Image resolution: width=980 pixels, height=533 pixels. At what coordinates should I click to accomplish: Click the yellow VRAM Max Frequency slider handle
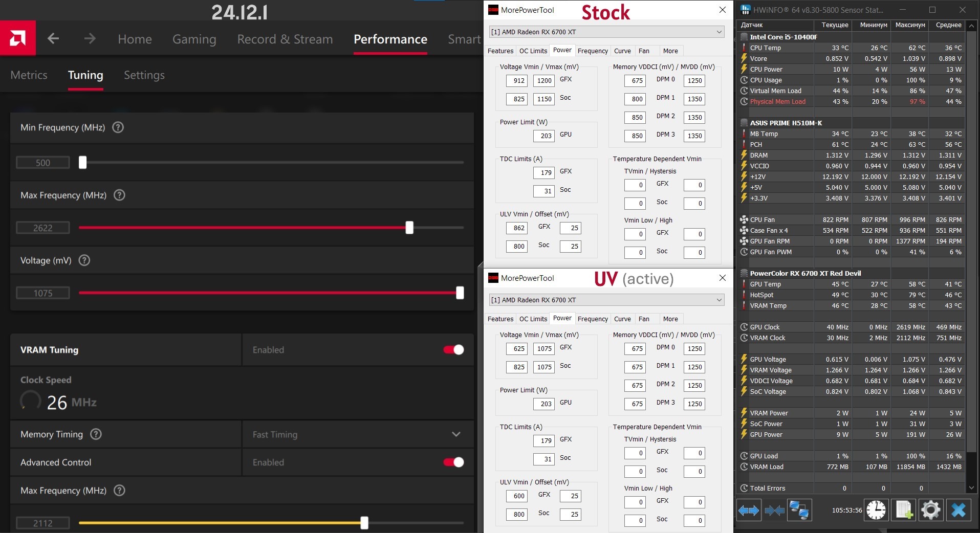tap(364, 523)
